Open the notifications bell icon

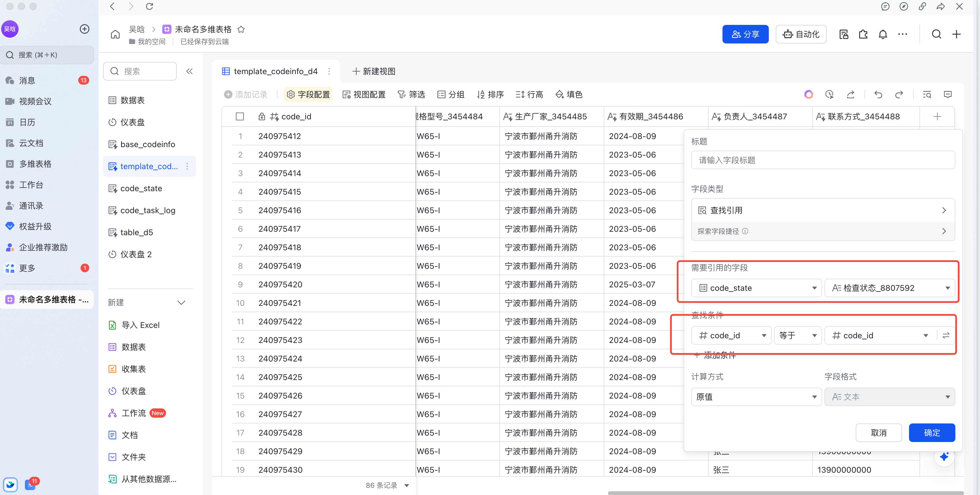click(883, 34)
